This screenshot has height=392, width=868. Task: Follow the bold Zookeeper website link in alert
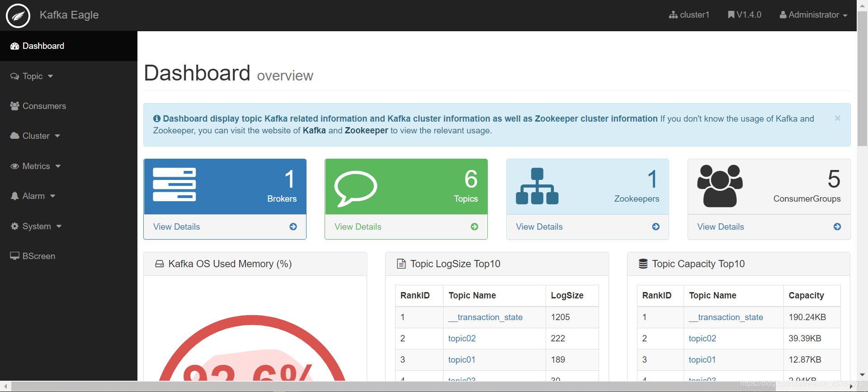[x=367, y=131]
